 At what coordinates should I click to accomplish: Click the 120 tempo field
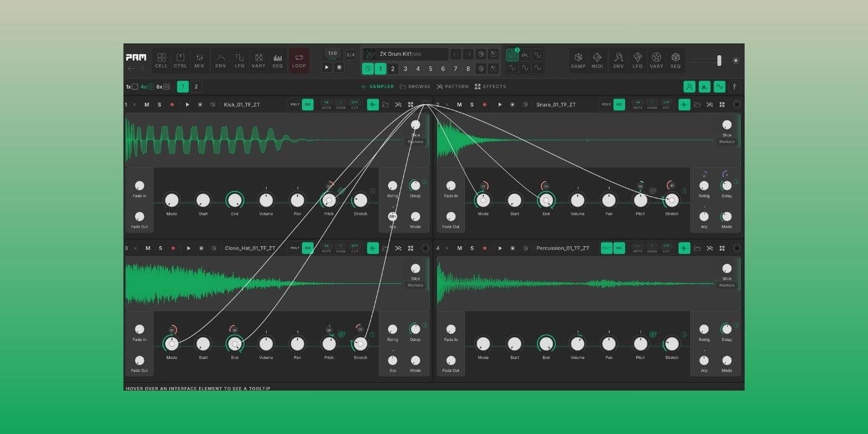click(x=332, y=54)
